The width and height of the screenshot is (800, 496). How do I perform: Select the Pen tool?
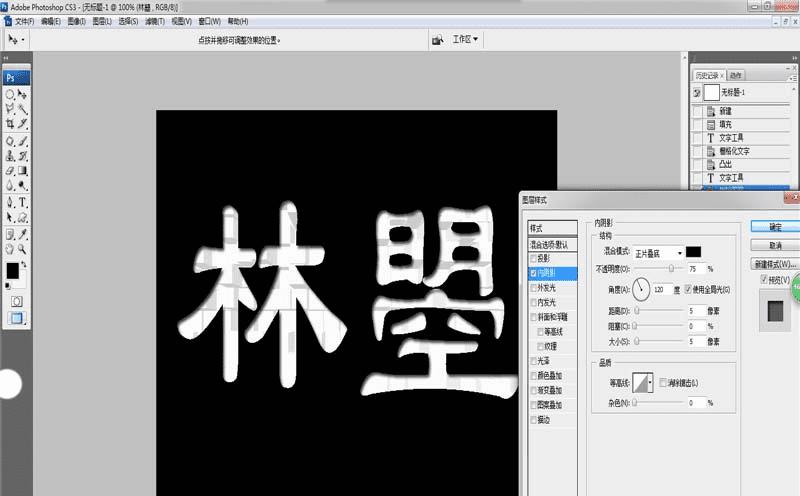pos(10,203)
